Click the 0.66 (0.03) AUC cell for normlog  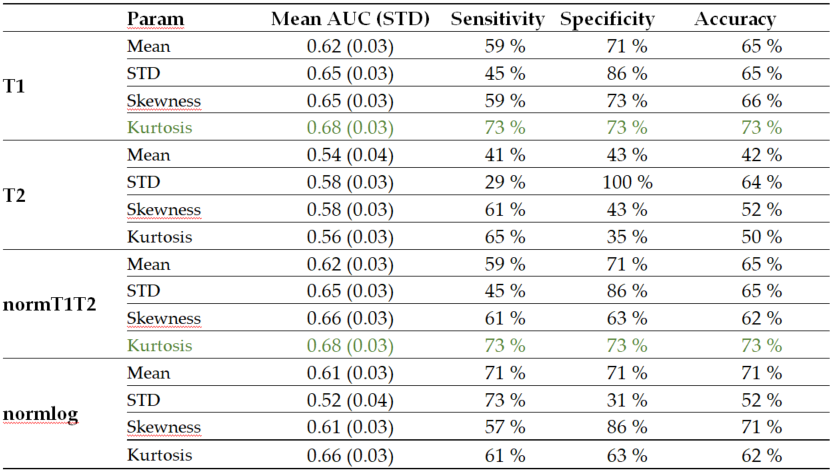pos(350,455)
